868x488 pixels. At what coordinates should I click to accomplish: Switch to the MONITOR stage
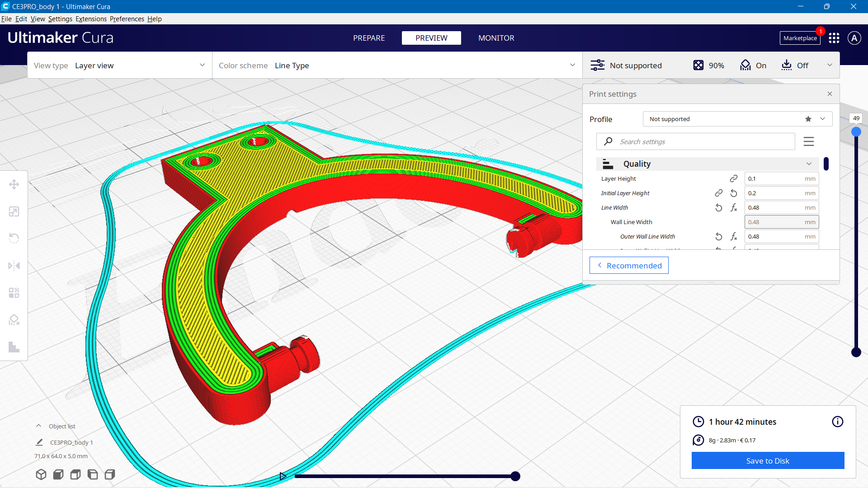point(496,38)
